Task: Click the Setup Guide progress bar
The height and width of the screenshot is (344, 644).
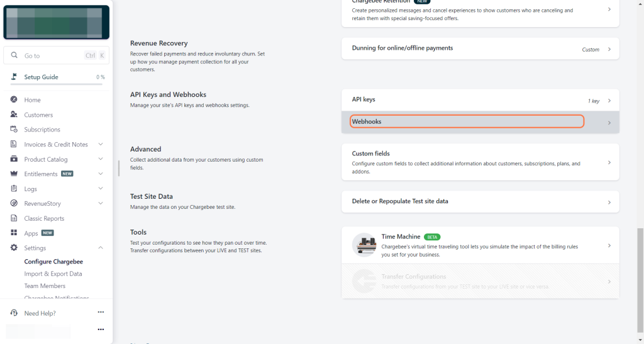Action: point(57,84)
